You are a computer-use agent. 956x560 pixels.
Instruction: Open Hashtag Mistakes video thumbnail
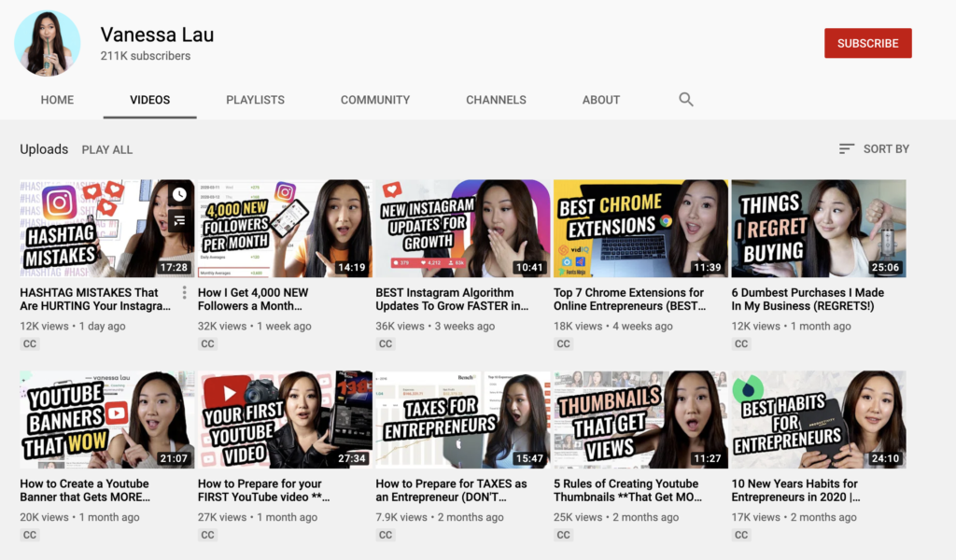[x=106, y=229]
